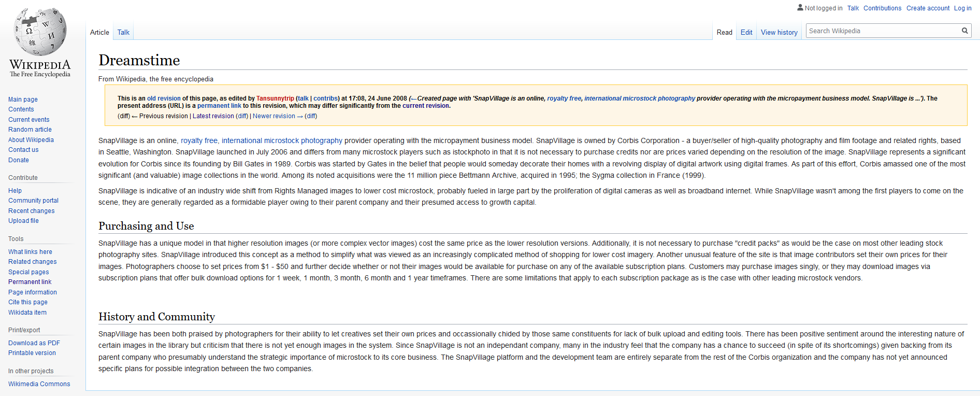Click the Purchasing and Use heading

click(x=146, y=226)
